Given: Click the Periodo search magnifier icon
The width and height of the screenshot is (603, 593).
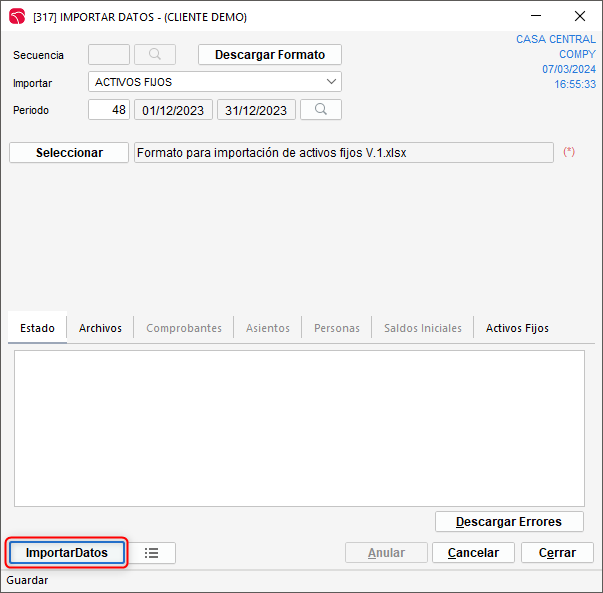Looking at the screenshot, I should [x=321, y=110].
